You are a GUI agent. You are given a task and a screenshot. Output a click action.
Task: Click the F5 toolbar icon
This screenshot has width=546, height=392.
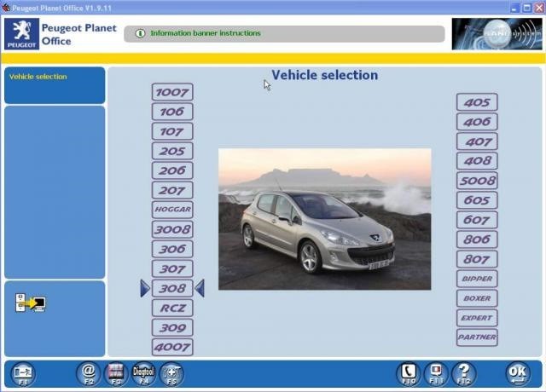pyautogui.click(x=171, y=373)
